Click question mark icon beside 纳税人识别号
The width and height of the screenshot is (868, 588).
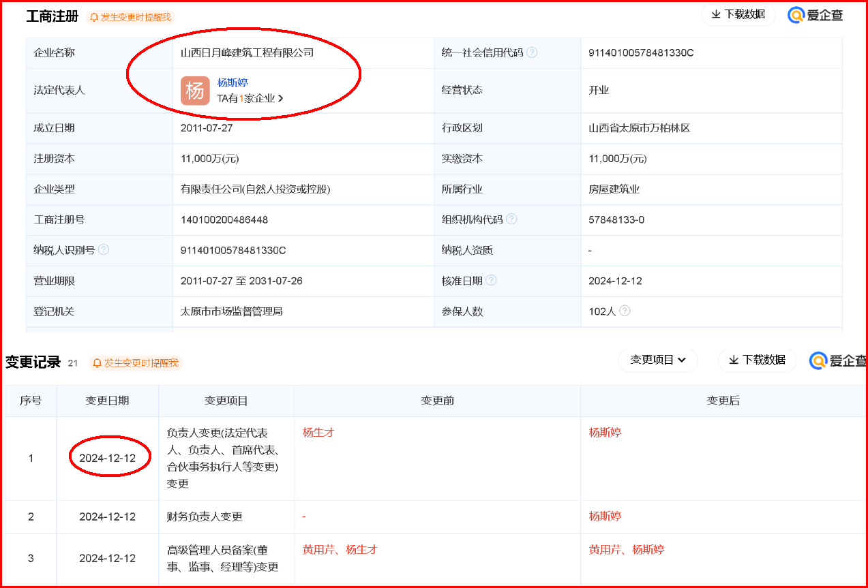coord(104,249)
